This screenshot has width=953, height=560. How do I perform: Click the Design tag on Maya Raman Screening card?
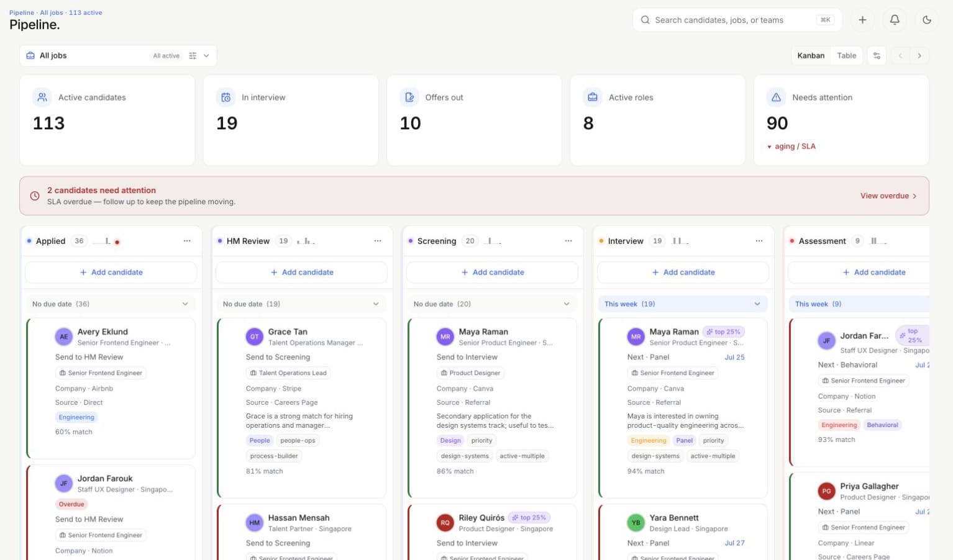pos(450,441)
